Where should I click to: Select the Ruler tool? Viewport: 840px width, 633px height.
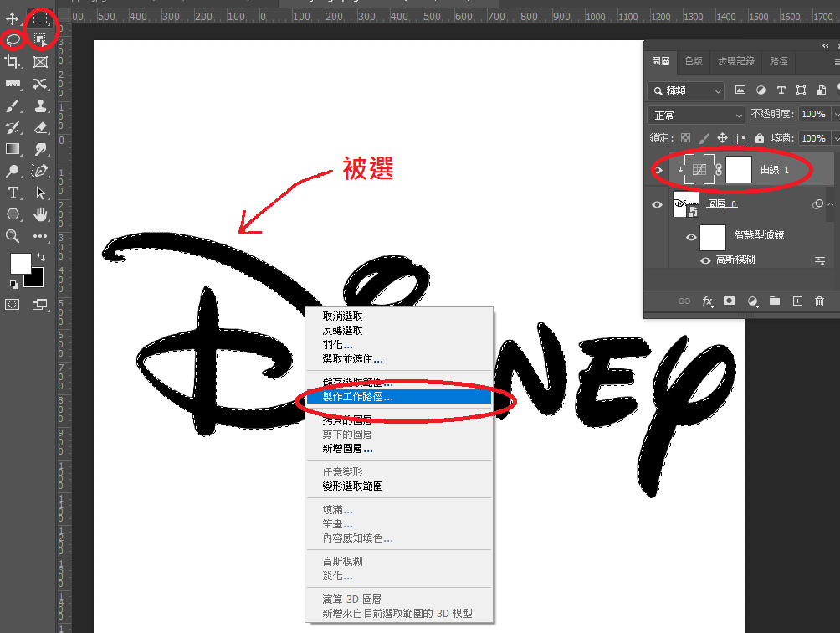tap(13, 84)
